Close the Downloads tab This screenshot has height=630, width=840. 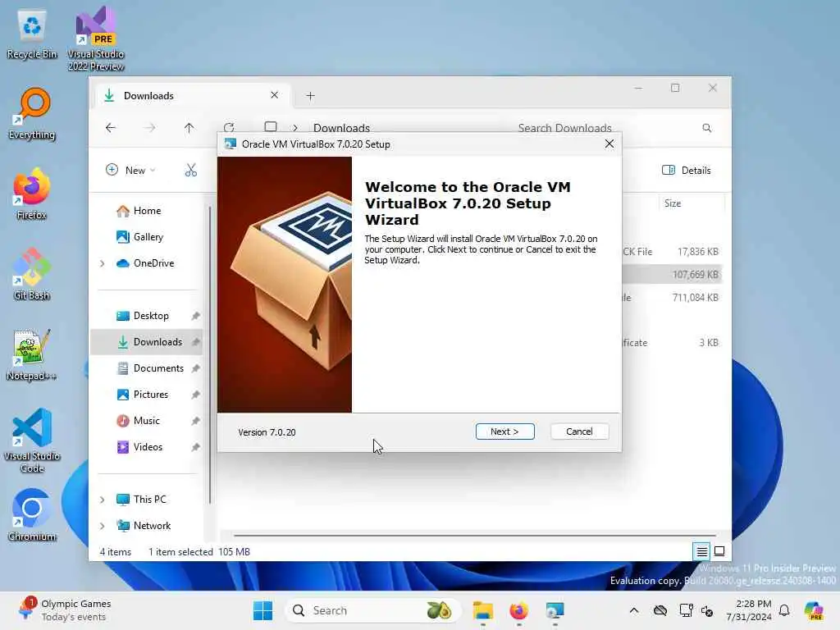[274, 95]
